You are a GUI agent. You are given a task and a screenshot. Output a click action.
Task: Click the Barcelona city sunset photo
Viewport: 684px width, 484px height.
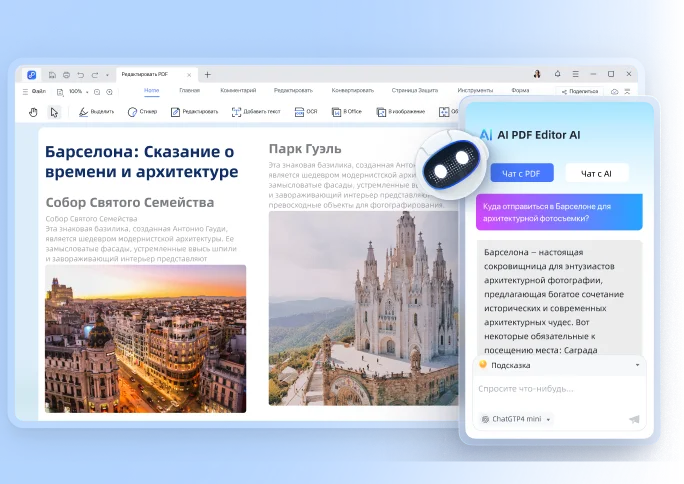coord(145,338)
